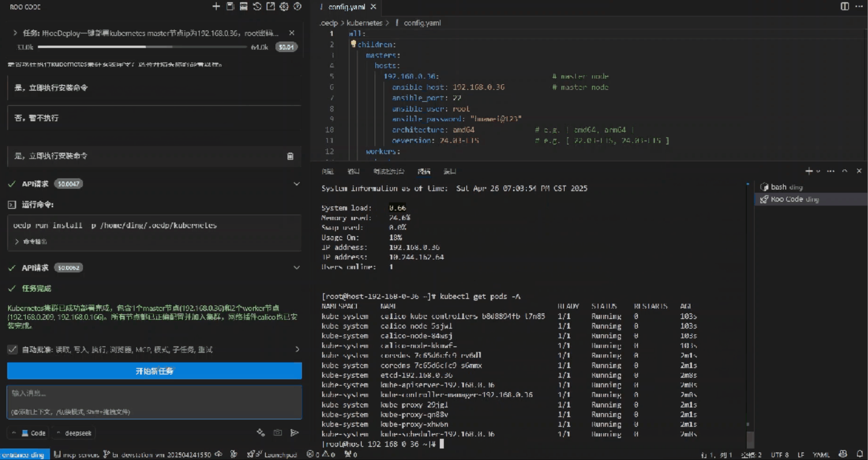Pop out Roo Code into editor tab
The width and height of the screenshot is (868, 460).
270,6
